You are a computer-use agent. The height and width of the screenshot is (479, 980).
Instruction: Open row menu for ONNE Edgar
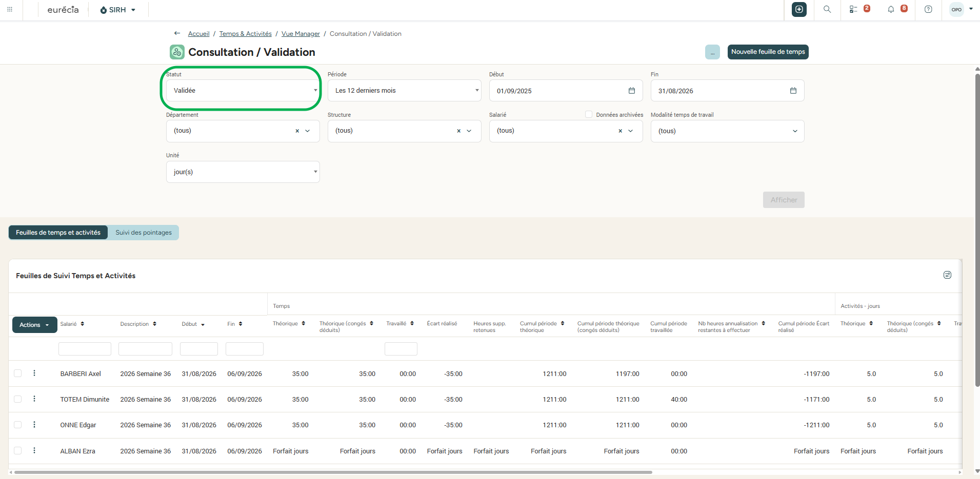tap(34, 425)
